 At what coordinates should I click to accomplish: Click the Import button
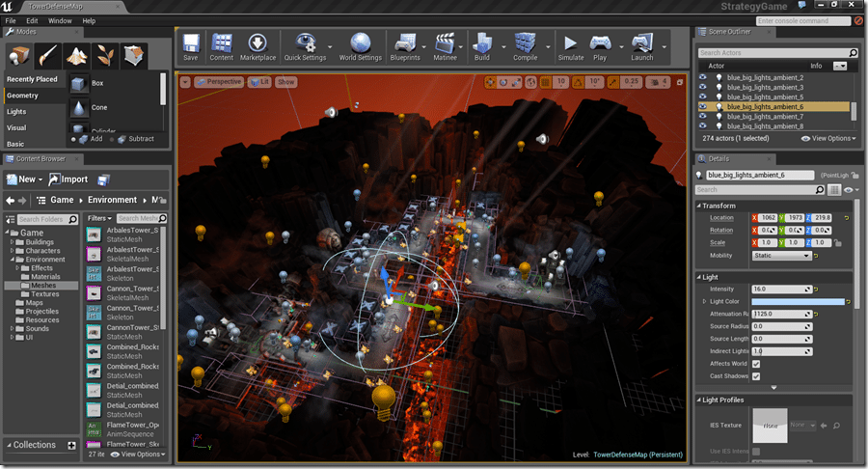(x=68, y=179)
